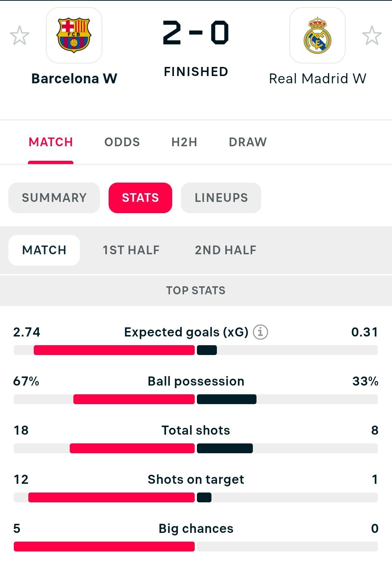Click the Shots on target bar

click(x=111, y=498)
